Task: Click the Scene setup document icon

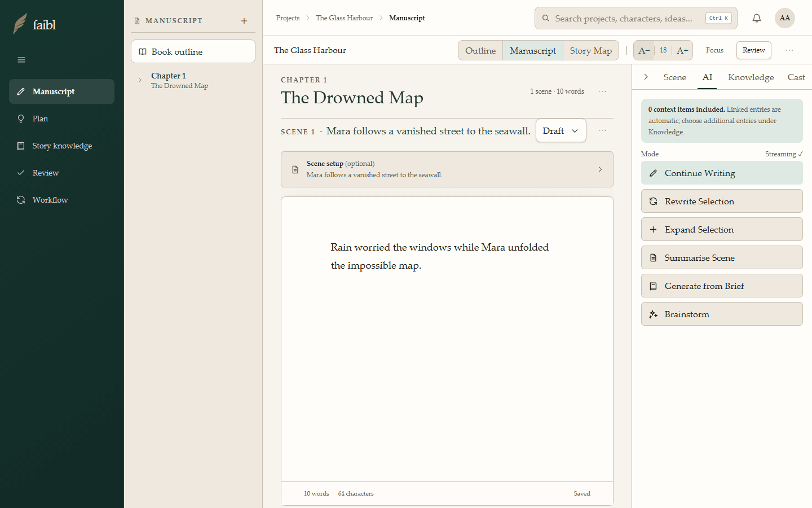Action: 295,169
